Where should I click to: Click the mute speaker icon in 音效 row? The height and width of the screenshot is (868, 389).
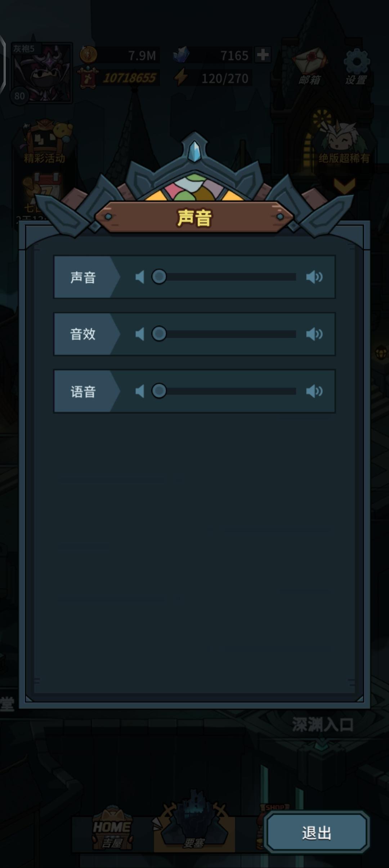(140, 334)
